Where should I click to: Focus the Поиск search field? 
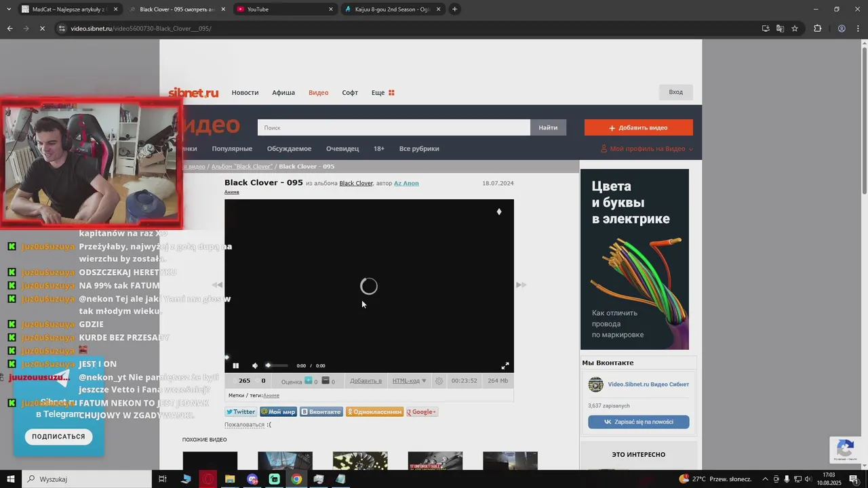coord(393,127)
